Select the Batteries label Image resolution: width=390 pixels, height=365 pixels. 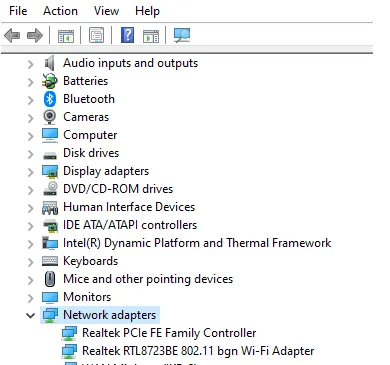[x=85, y=81]
